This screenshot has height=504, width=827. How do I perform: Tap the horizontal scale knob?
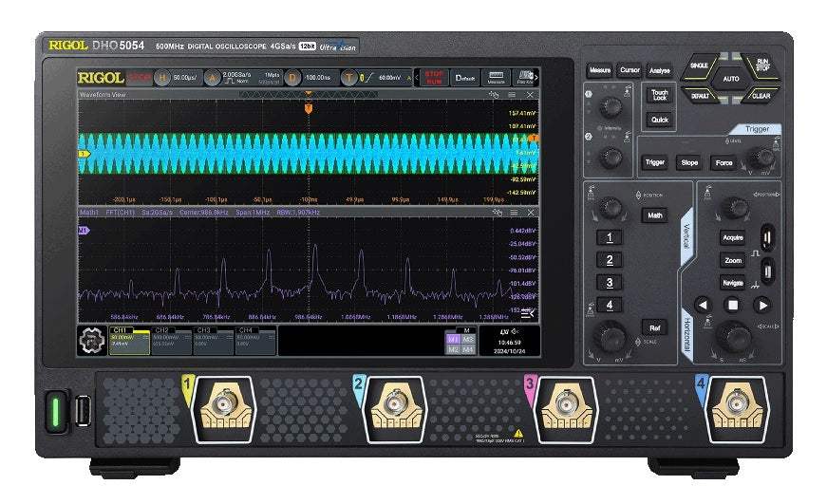click(735, 337)
